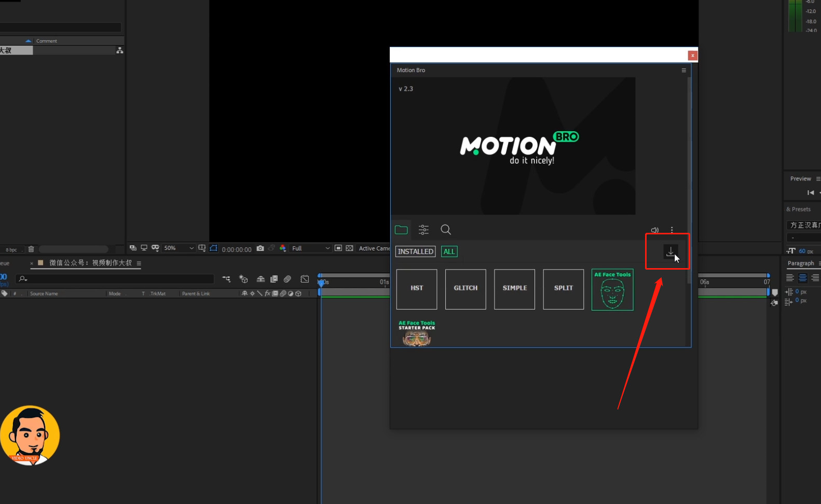Viewport: 821px width, 504px height.
Task: Go to first frame in Preview panel
Action: [x=810, y=193]
